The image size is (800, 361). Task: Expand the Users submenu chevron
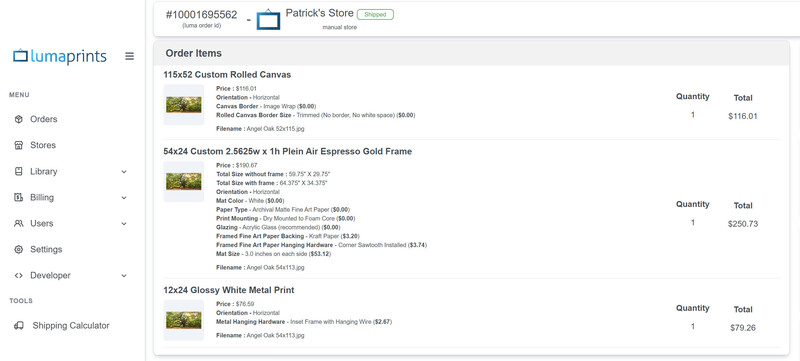click(x=124, y=224)
